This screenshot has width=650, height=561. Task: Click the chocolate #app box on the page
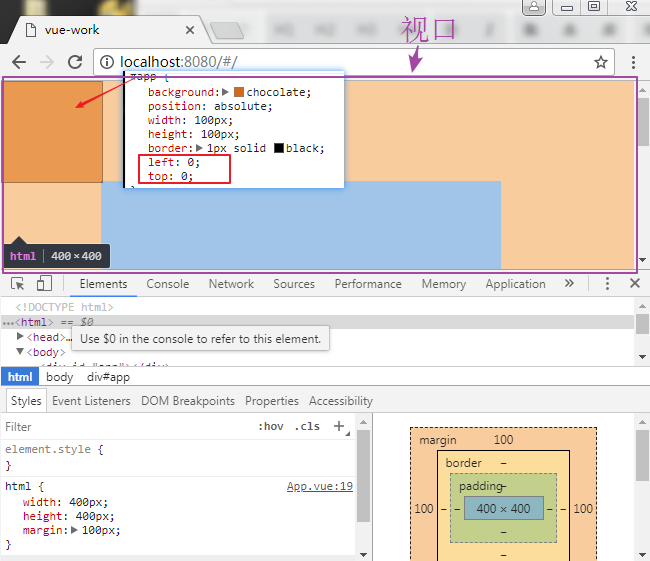click(53, 132)
